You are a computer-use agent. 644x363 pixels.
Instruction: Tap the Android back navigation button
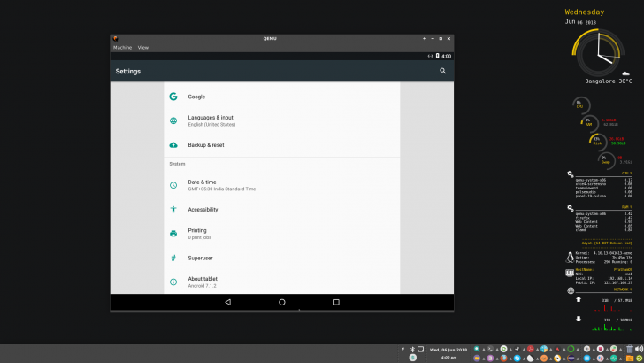click(x=227, y=302)
